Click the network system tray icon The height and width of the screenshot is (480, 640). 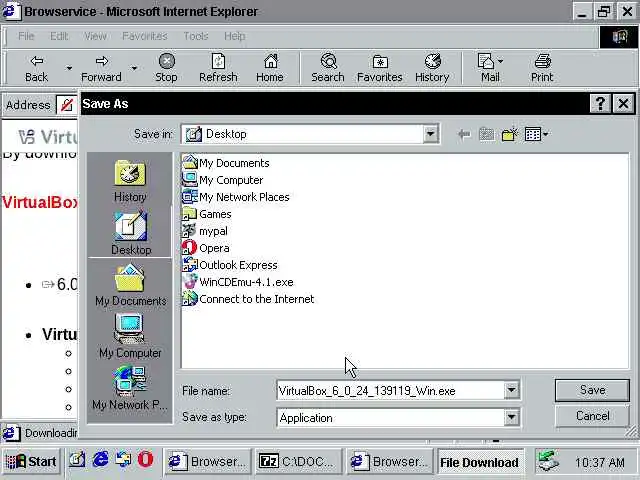(x=548, y=461)
